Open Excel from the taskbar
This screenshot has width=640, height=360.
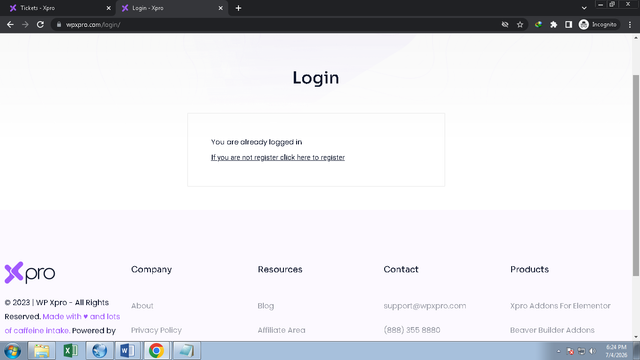pyautogui.click(x=70, y=351)
